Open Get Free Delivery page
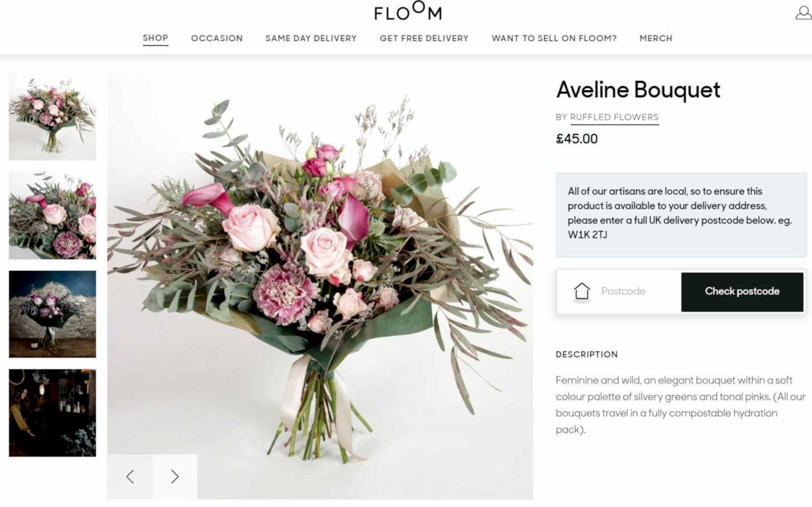 (424, 38)
